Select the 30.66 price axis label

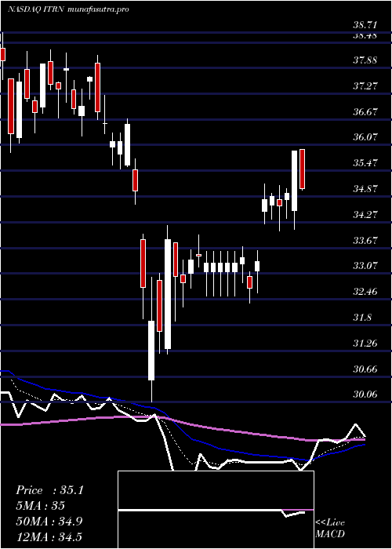[365, 369]
